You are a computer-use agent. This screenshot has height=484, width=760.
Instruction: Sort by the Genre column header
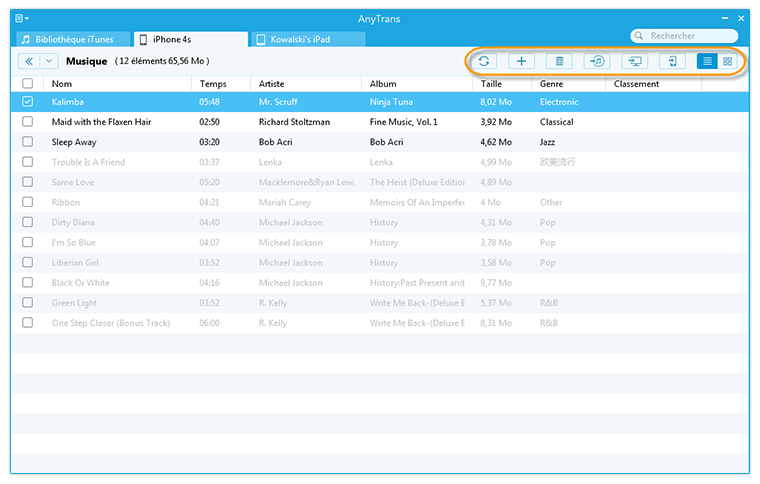569,84
